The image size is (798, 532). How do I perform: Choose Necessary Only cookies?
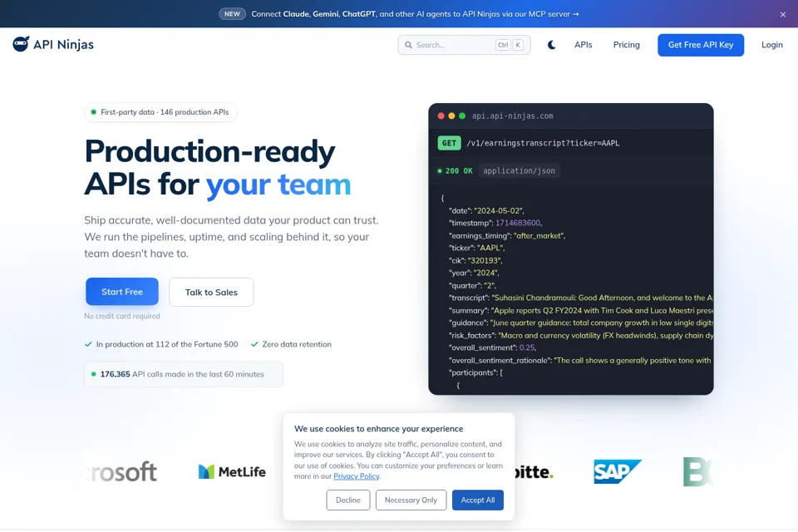tap(411, 500)
